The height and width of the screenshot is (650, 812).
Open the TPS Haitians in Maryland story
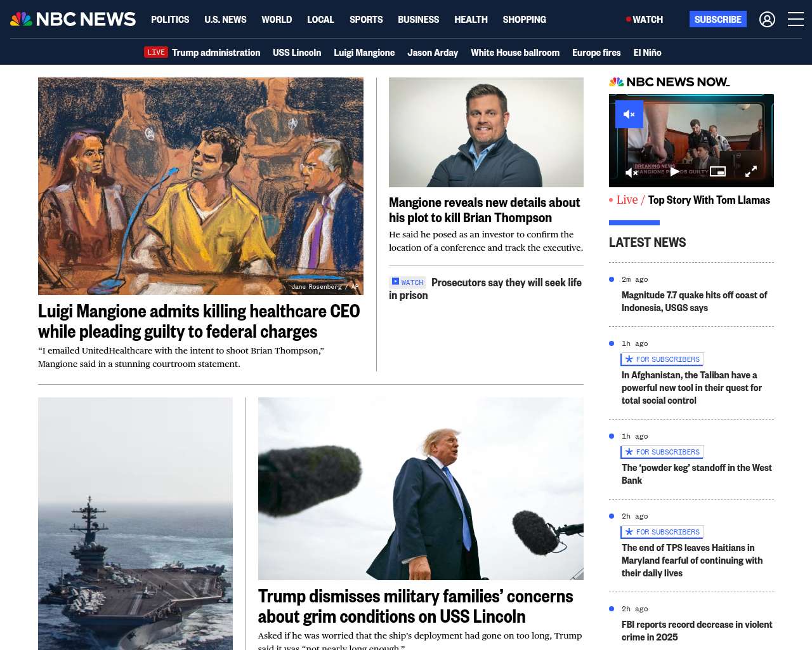click(692, 560)
